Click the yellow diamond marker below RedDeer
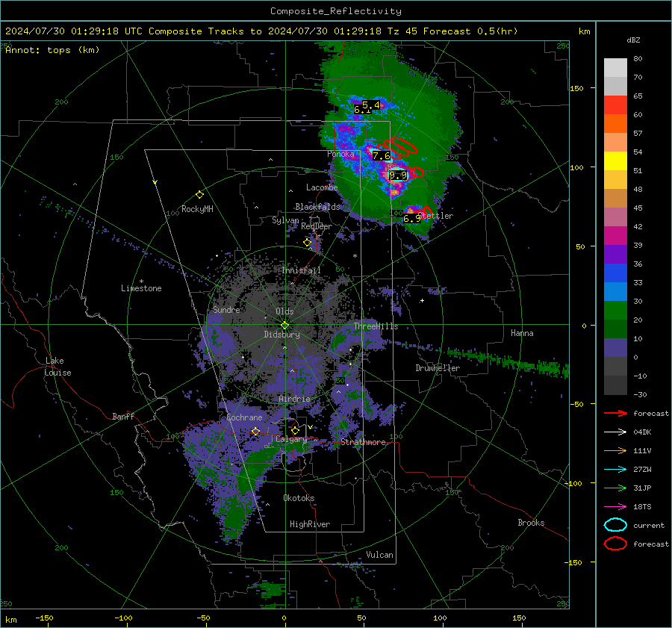This screenshot has width=672, height=628. 307,243
